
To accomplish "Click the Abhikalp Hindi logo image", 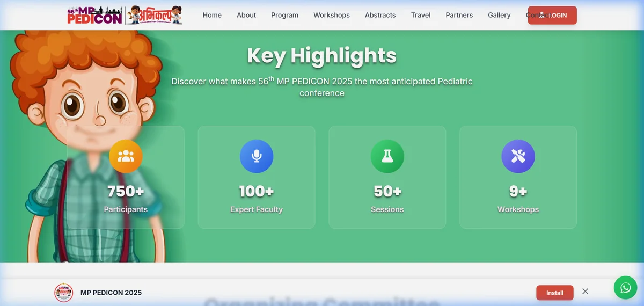I will click(154, 15).
